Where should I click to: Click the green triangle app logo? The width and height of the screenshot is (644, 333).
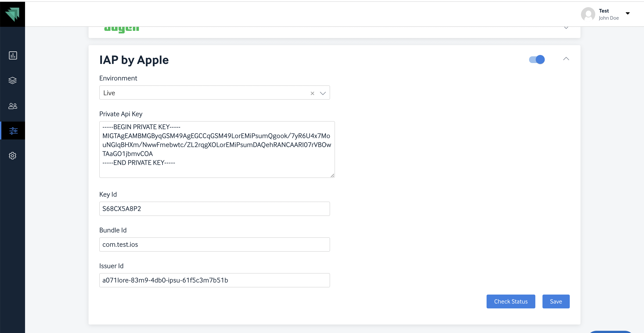coord(13,14)
